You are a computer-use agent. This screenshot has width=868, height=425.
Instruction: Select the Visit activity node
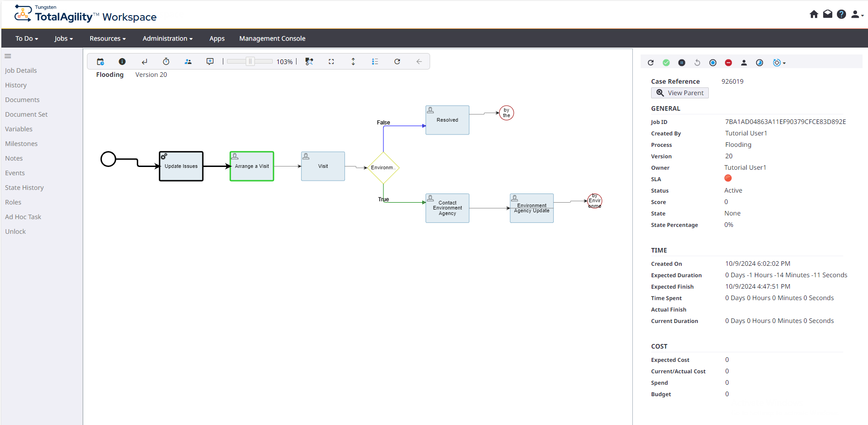323,166
